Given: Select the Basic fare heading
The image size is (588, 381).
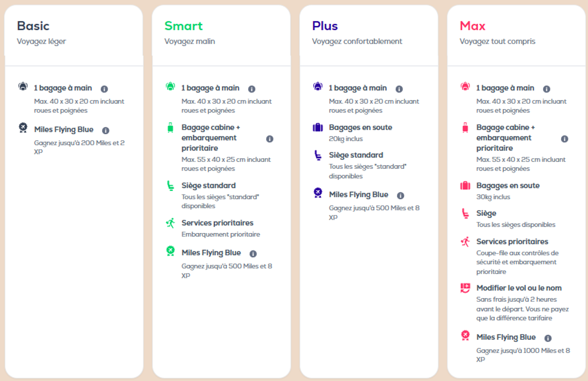Looking at the screenshot, I should [x=33, y=26].
